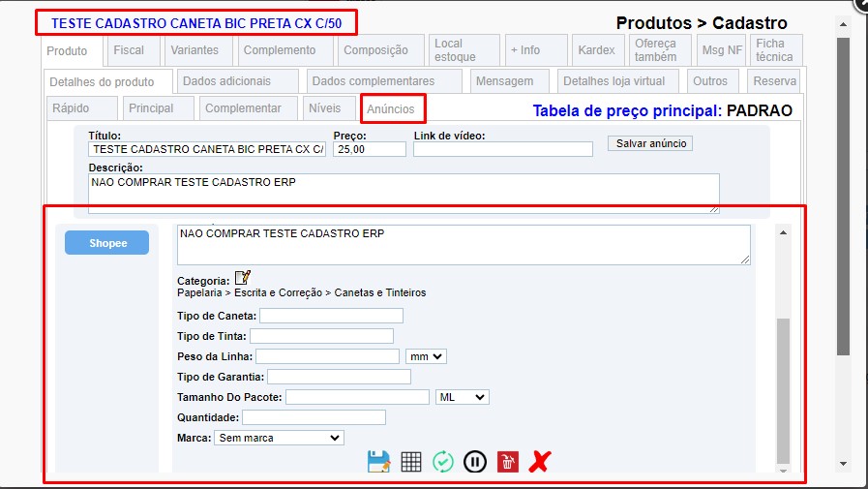Click the Shopee panel scroll-up arrow
Image resolution: width=868 pixels, height=489 pixels.
point(783,232)
